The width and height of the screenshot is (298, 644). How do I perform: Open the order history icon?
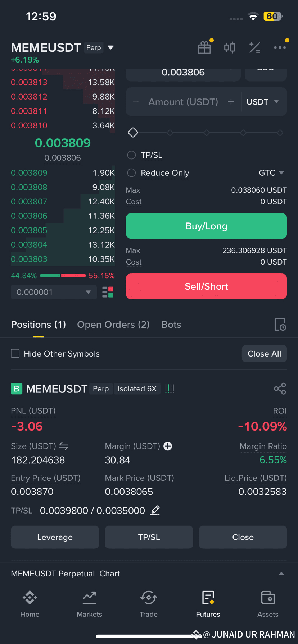280,325
